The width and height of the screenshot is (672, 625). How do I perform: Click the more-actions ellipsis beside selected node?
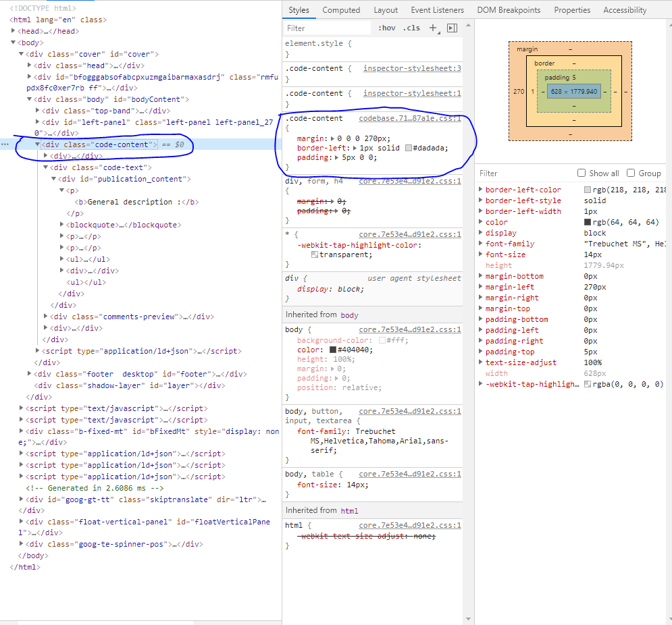5,144
